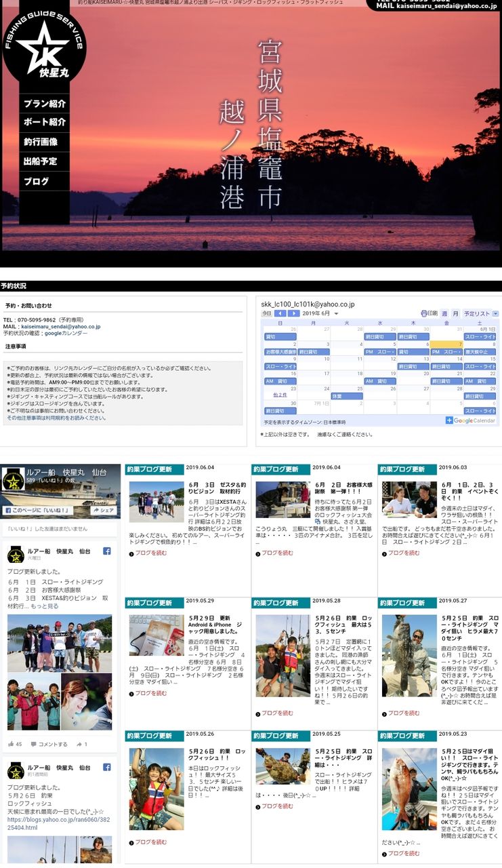
Task: Click Facebook icon on second widget post
Action: (107, 767)
